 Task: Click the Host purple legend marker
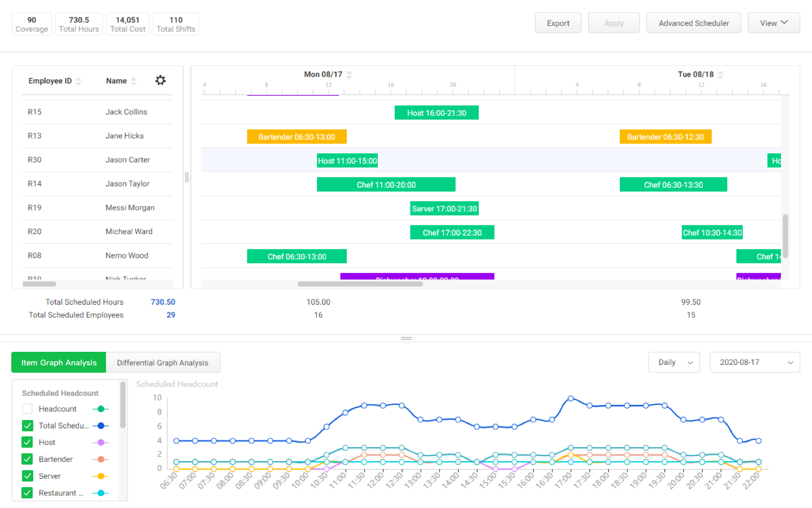coord(100,443)
